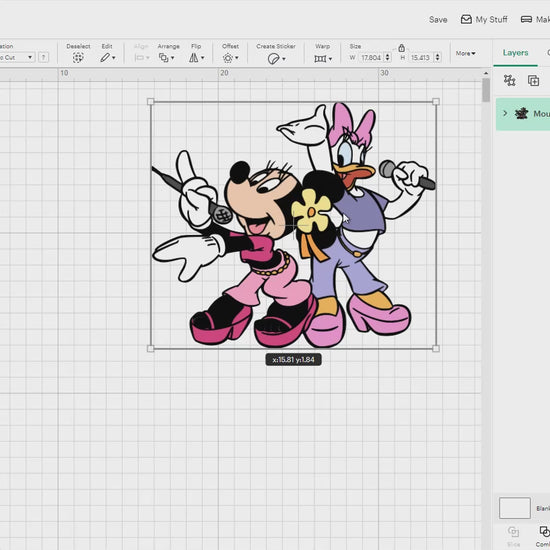Screen dimensions: 550x550
Task: Click the top-left selection handle
Action: tap(150, 102)
